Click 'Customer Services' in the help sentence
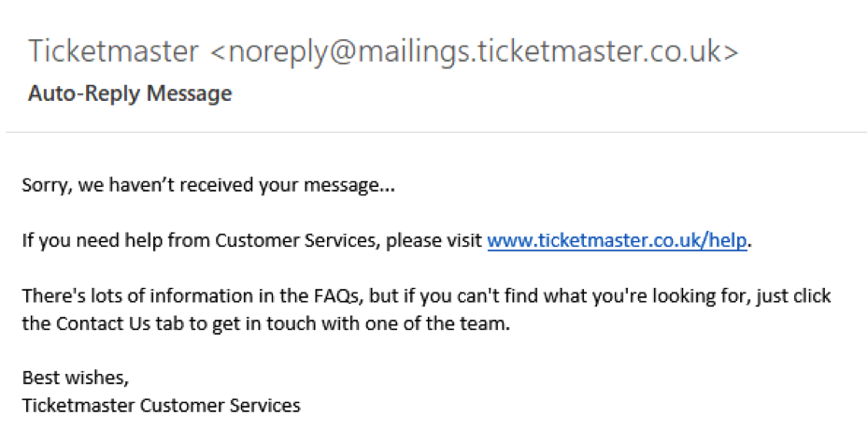 (298, 240)
